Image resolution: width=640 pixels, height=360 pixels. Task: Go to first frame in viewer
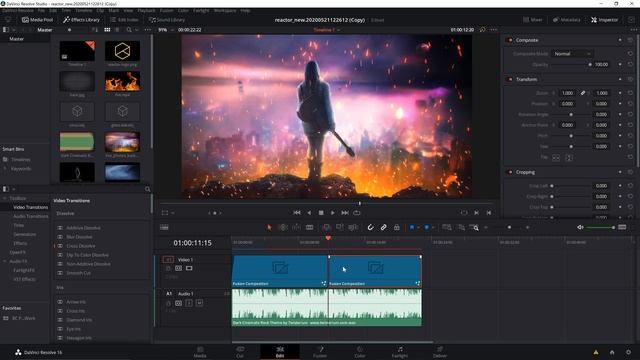coord(297,213)
